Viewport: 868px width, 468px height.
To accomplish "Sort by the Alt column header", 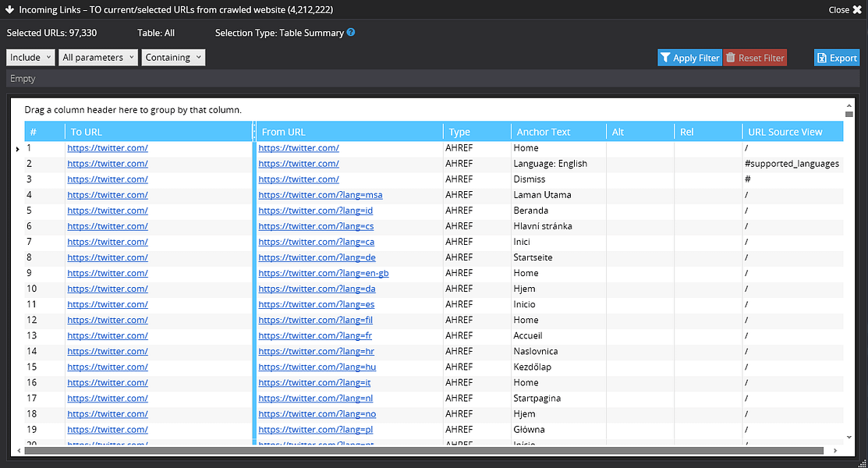I will pyautogui.click(x=640, y=132).
